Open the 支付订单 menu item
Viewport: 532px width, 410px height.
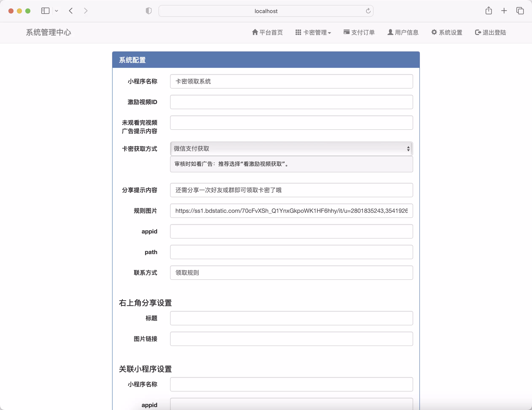click(x=359, y=32)
